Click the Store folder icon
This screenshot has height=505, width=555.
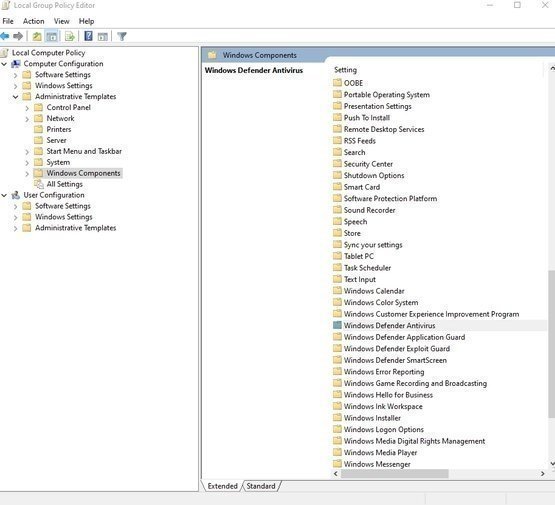[337, 233]
